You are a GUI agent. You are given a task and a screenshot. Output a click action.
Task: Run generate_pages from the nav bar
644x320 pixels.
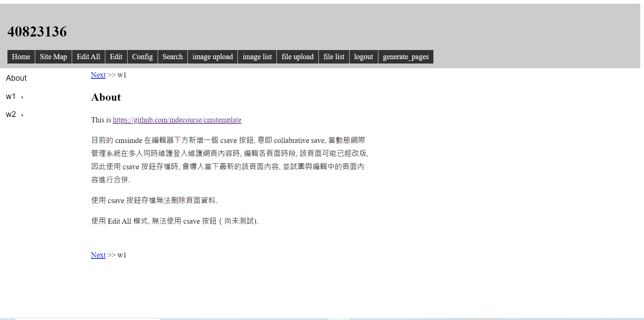pyautogui.click(x=406, y=57)
